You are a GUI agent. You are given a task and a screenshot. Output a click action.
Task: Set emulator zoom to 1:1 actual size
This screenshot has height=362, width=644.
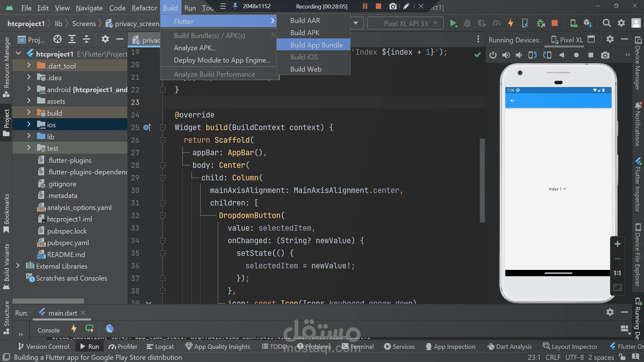pos(618,273)
